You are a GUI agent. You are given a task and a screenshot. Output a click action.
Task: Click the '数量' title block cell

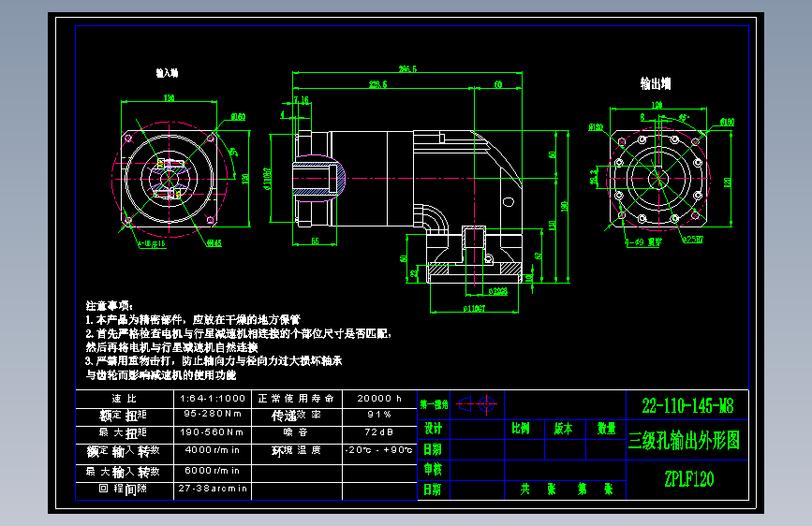tap(606, 429)
